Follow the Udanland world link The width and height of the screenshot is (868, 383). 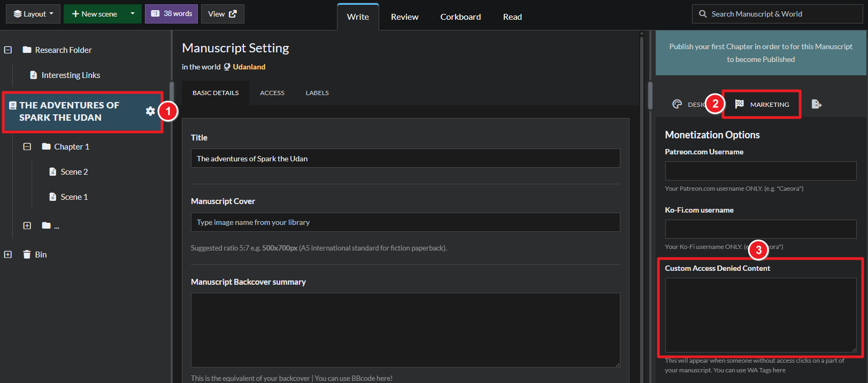pos(249,67)
